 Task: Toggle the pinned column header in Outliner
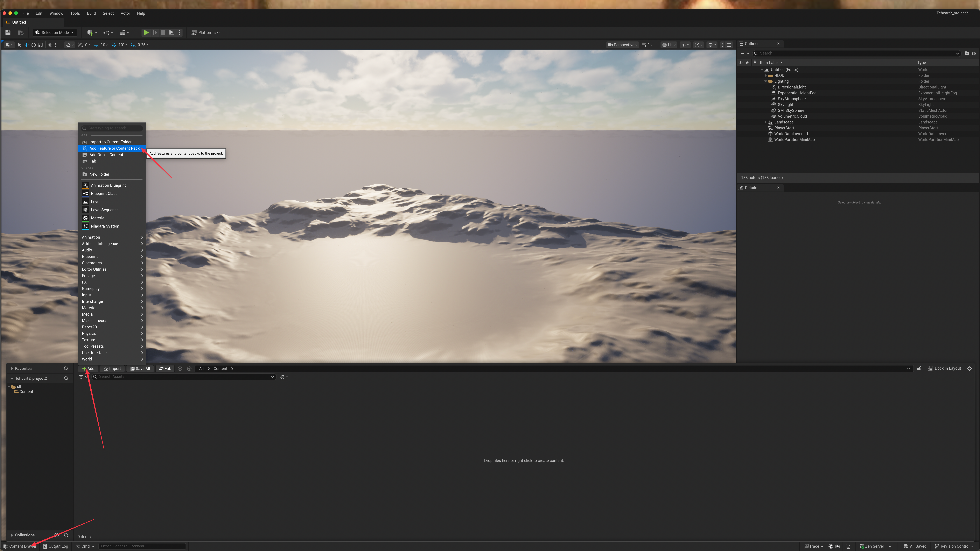click(x=755, y=63)
